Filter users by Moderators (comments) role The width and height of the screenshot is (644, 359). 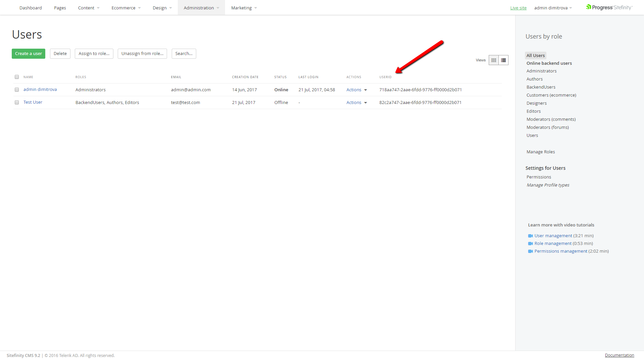tap(551, 119)
